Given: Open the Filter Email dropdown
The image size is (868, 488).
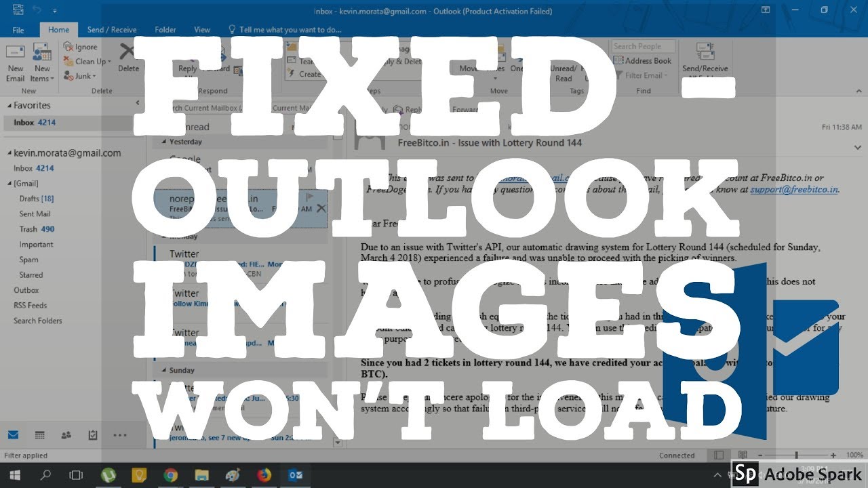Looking at the screenshot, I should tap(642, 76).
